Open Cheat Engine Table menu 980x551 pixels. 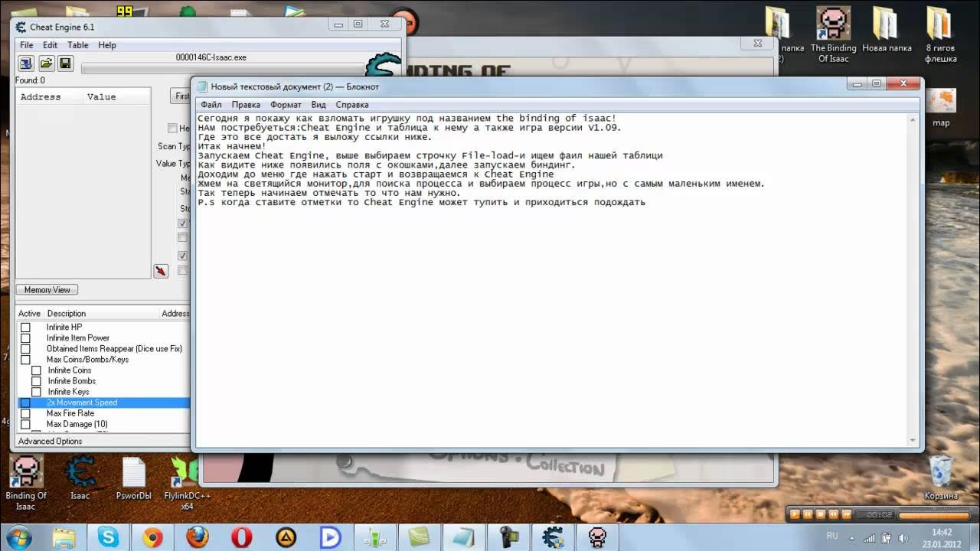(77, 45)
